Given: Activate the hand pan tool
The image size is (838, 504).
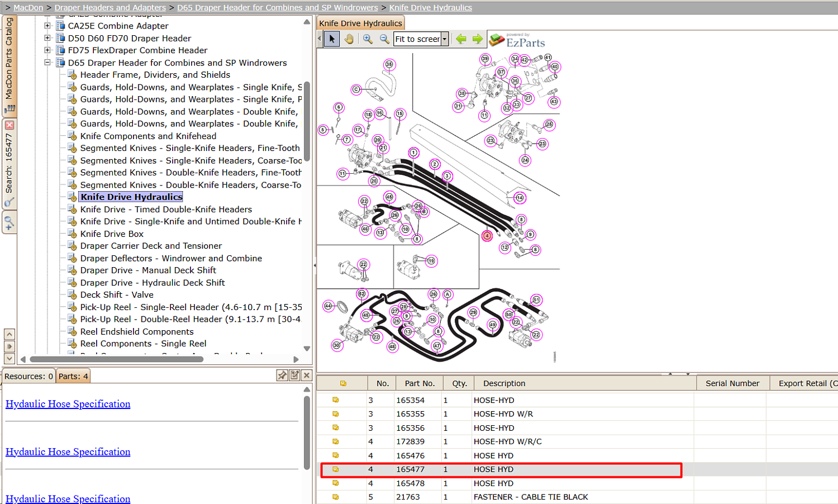Looking at the screenshot, I should click(x=349, y=39).
